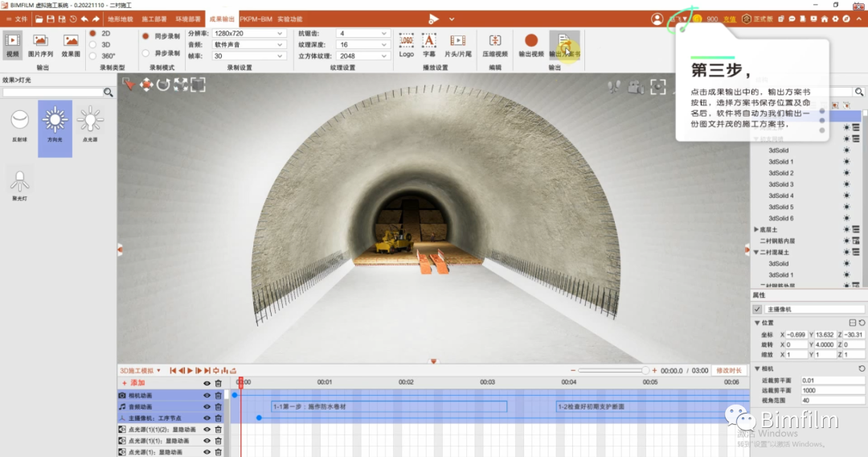Click the focus-frame icon in viewport top right
Viewport: 868px width, 457px height.
[657, 86]
